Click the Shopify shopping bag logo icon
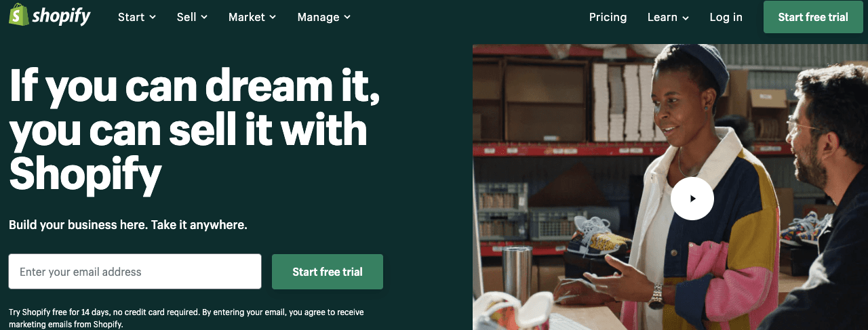The height and width of the screenshot is (330, 868). (x=19, y=15)
